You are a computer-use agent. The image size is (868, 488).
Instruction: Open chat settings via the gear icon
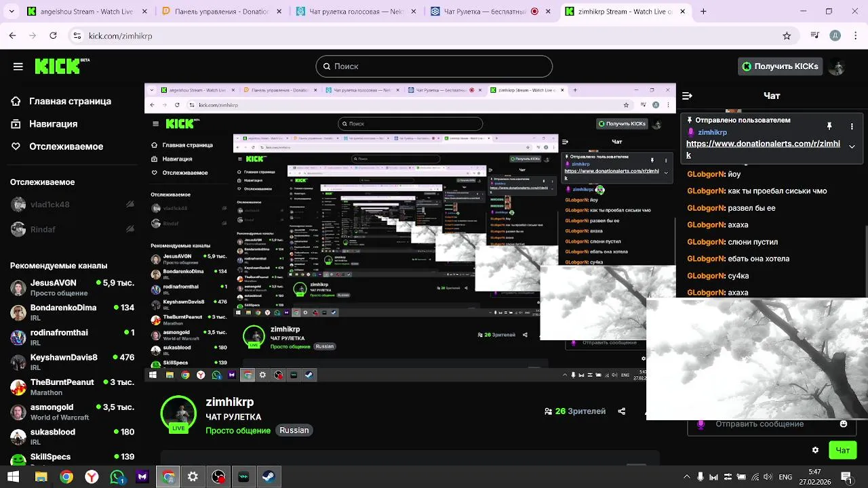(816, 450)
